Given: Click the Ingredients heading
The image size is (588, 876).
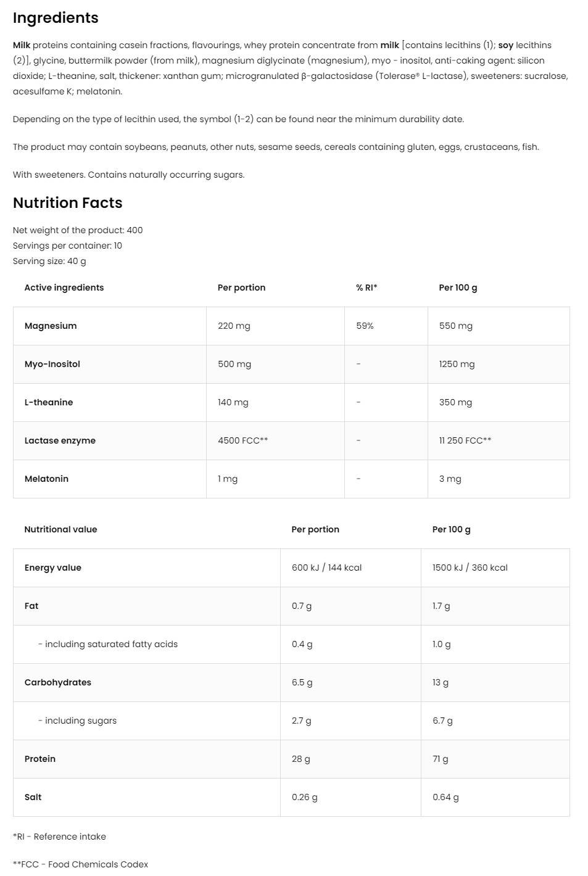Looking at the screenshot, I should click(x=56, y=18).
